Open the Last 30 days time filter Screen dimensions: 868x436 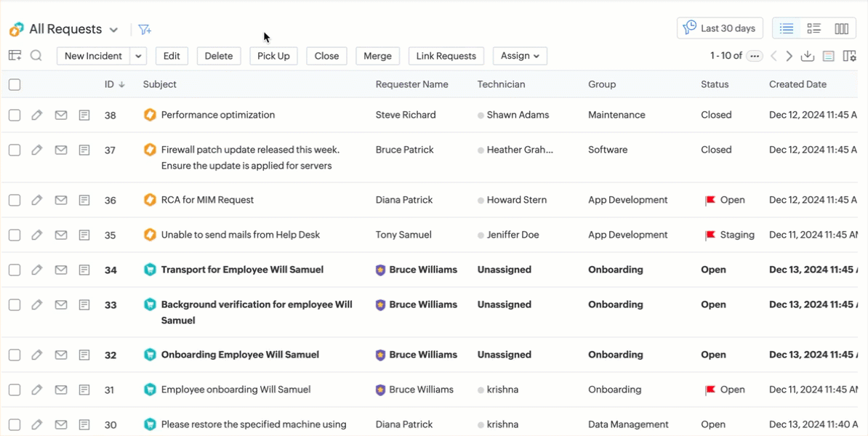[x=720, y=28]
